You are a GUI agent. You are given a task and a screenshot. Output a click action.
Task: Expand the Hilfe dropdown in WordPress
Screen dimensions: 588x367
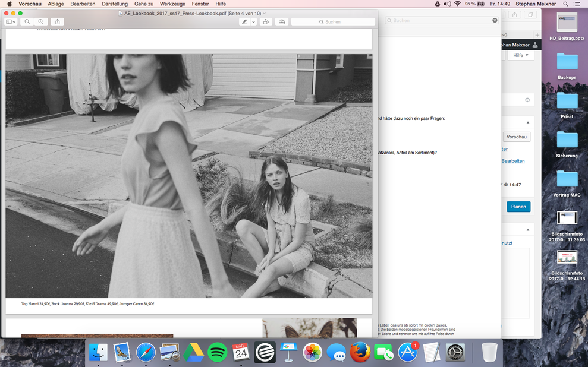click(x=521, y=55)
